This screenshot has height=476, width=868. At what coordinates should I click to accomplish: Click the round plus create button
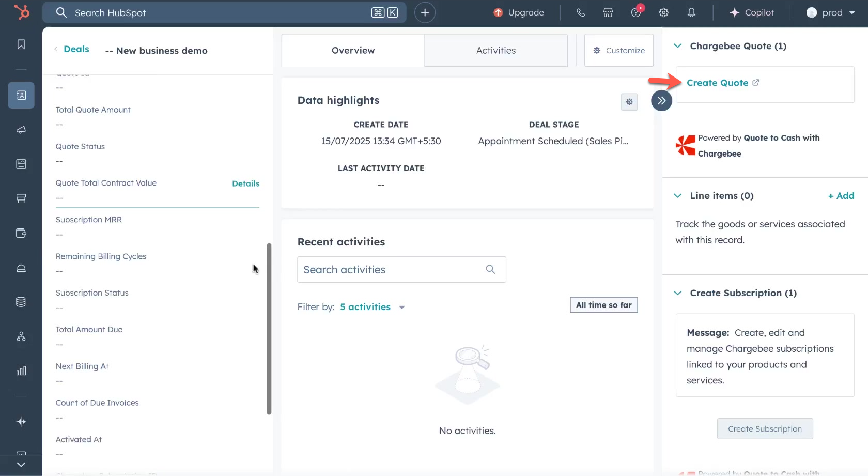(x=425, y=12)
